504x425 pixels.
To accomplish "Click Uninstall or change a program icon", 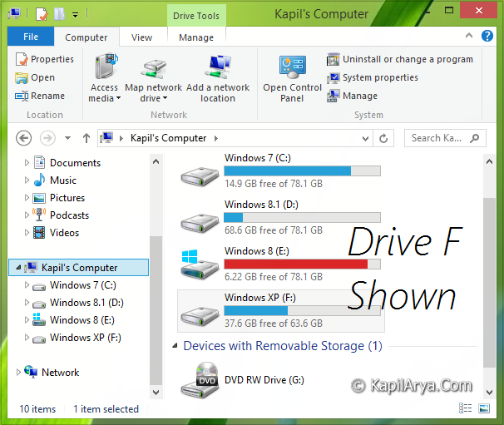I will tap(333, 60).
